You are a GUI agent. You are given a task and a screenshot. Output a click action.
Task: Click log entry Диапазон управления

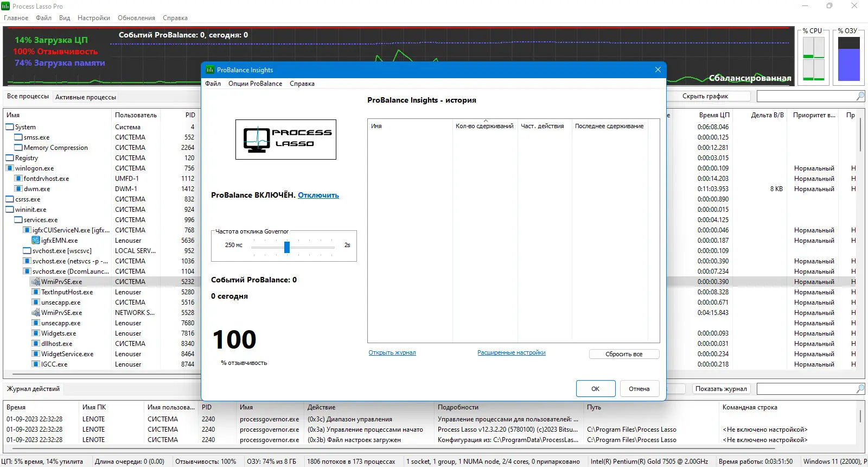[x=350, y=419]
